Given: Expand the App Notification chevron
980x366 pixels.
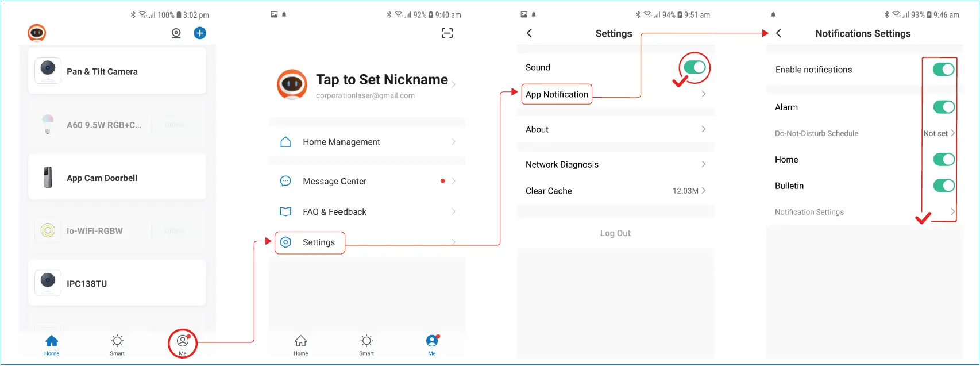Looking at the screenshot, I should point(704,94).
